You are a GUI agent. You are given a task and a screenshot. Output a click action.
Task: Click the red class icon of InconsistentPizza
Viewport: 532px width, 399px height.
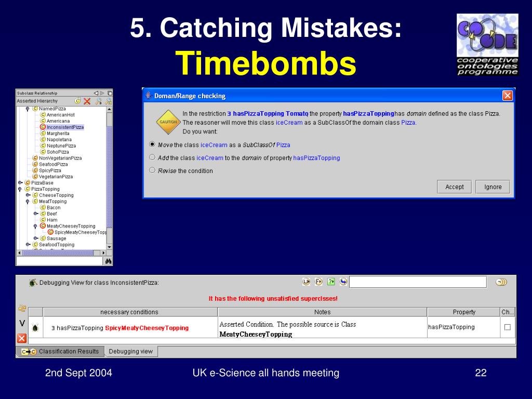[43, 127]
